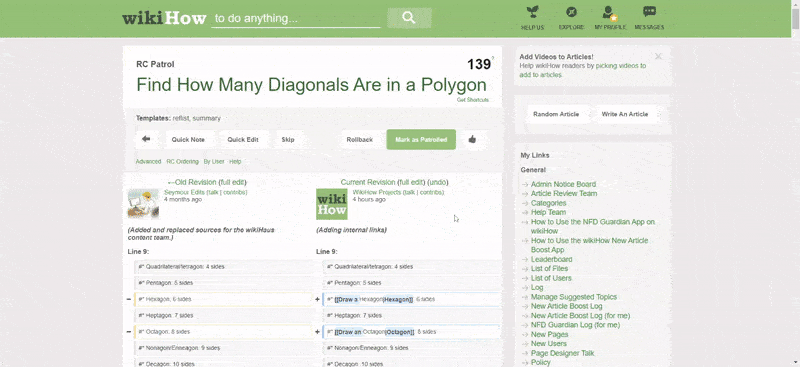Image resolution: width=800 pixels, height=367 pixels.
Task: Click the Current Revision link
Action: [x=368, y=182]
